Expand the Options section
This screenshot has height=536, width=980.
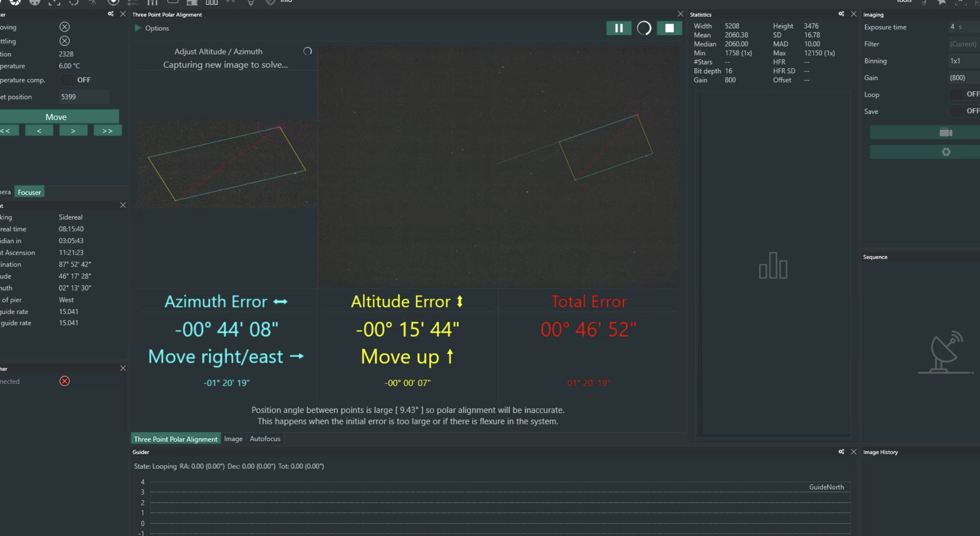138,28
